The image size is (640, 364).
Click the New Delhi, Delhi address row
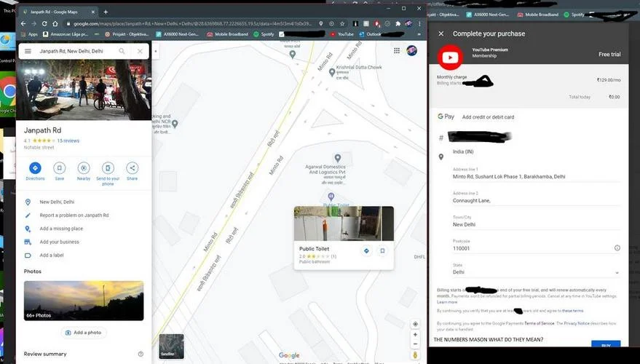click(x=84, y=202)
